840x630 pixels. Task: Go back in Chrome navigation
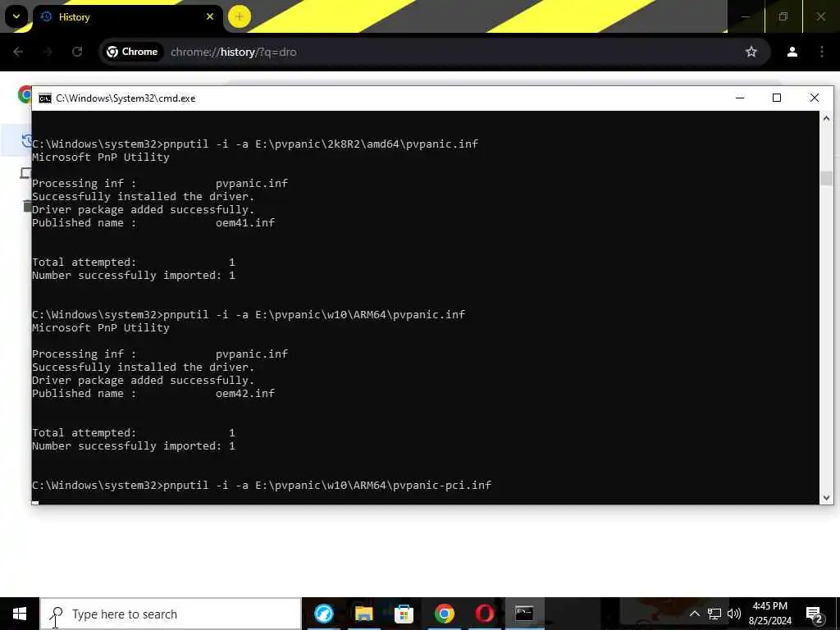pos(18,52)
